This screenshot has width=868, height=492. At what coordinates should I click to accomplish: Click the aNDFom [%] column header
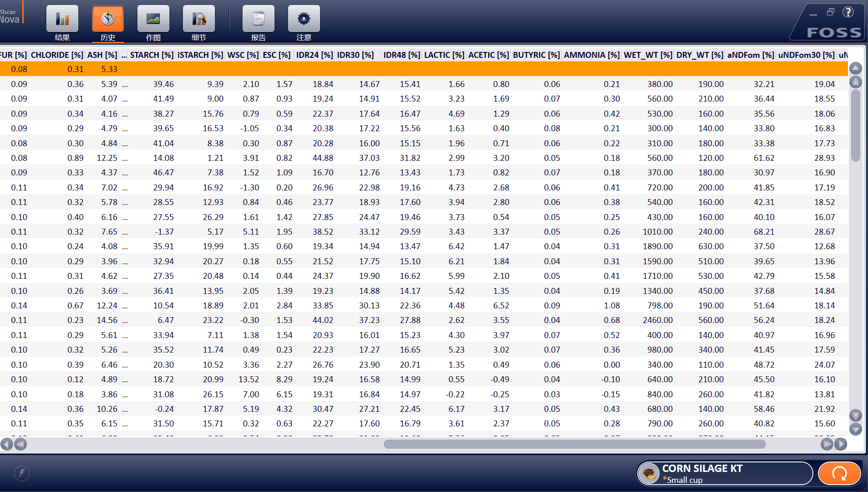click(x=751, y=55)
